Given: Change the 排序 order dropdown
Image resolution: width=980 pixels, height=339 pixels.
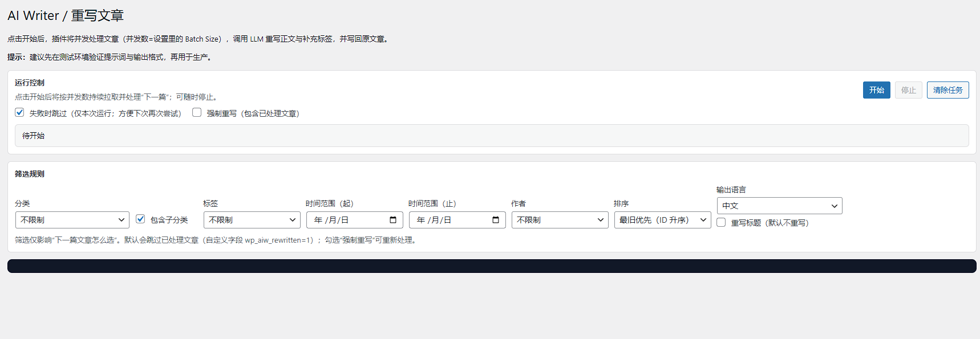Looking at the screenshot, I should [x=662, y=220].
